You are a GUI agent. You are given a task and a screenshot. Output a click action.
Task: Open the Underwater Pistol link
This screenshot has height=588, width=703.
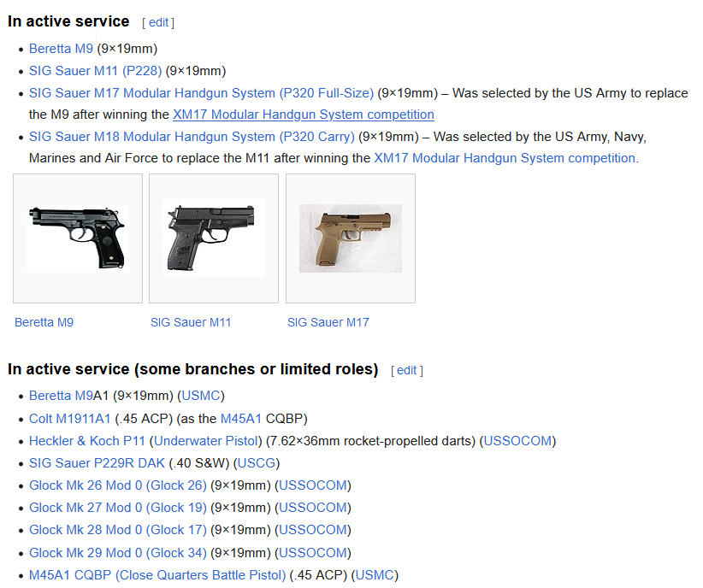pyautogui.click(x=206, y=441)
